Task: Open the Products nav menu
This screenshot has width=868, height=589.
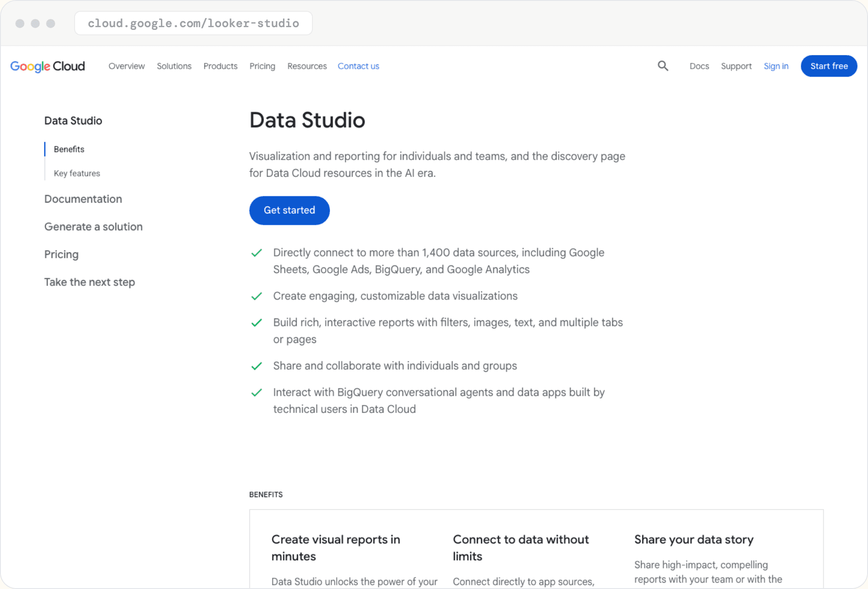Action: pos(220,66)
